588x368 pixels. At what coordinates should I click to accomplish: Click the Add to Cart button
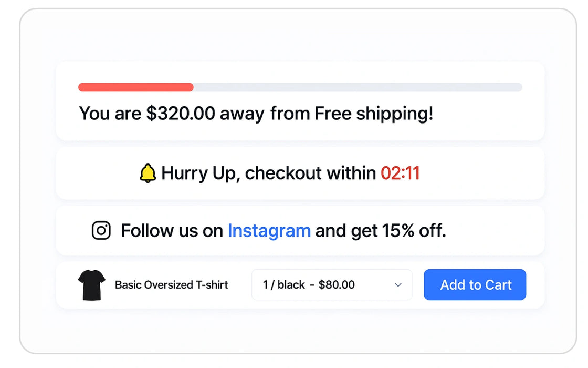click(475, 284)
